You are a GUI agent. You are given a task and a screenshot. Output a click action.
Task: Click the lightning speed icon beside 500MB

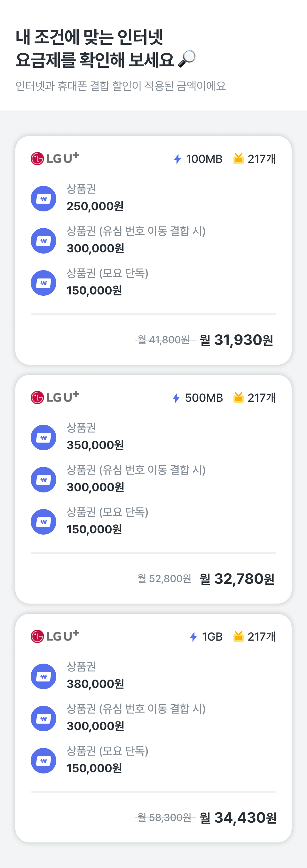(x=176, y=398)
